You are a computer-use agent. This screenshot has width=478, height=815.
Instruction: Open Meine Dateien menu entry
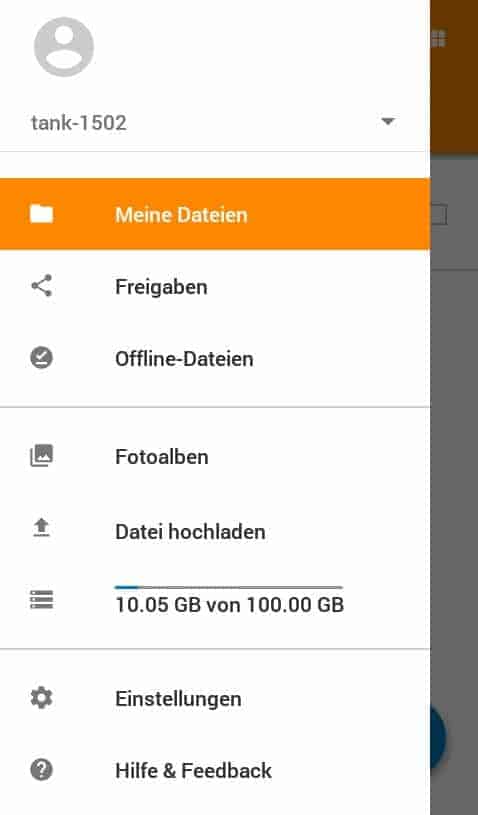tap(215, 214)
